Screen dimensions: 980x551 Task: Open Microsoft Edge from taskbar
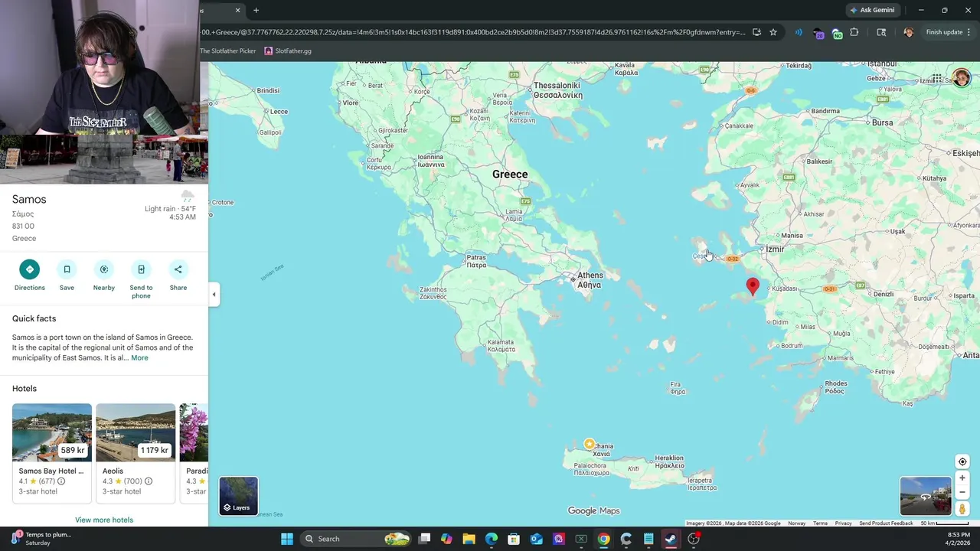491,539
